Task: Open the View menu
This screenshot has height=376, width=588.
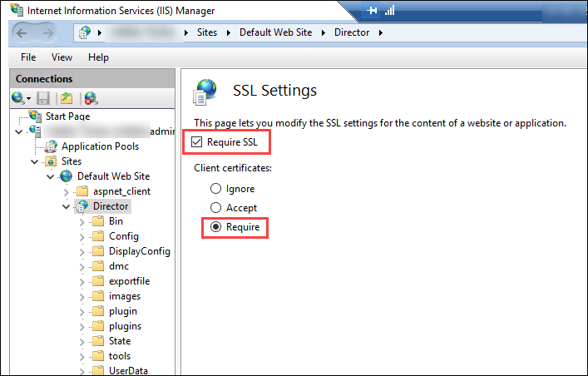Action: tap(62, 57)
